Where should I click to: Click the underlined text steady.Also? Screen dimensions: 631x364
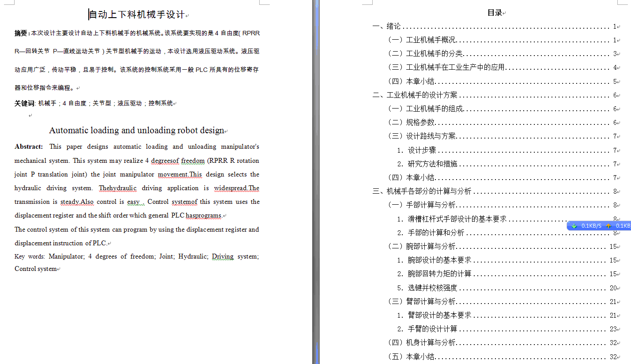click(x=77, y=202)
